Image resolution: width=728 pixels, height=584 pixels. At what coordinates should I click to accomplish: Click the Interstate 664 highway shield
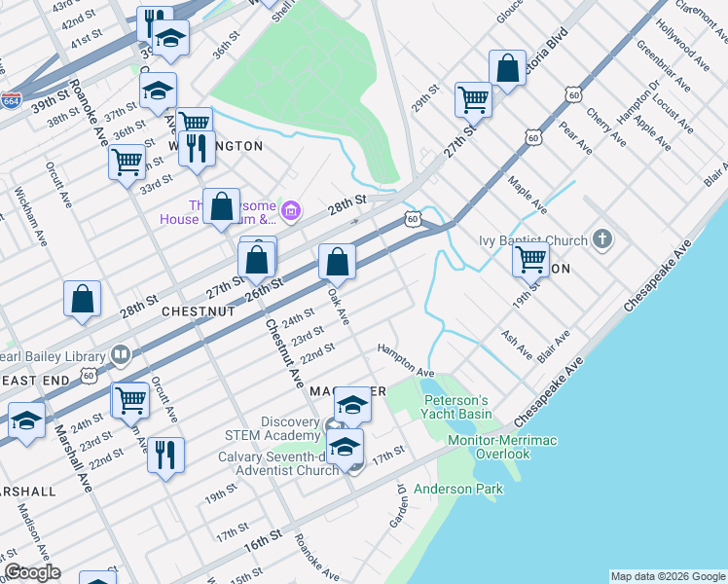(11, 100)
